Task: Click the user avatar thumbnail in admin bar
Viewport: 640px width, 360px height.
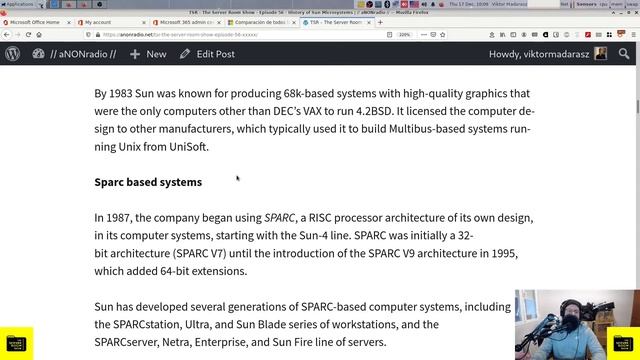Action: pyautogui.click(x=600, y=53)
